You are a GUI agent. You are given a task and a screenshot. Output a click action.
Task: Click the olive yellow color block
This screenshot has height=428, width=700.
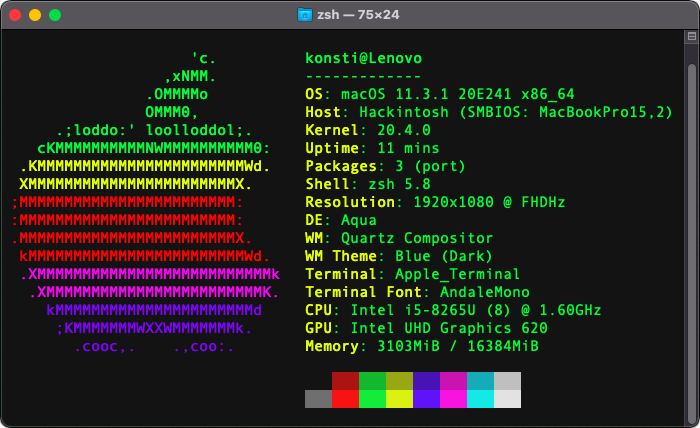point(399,381)
